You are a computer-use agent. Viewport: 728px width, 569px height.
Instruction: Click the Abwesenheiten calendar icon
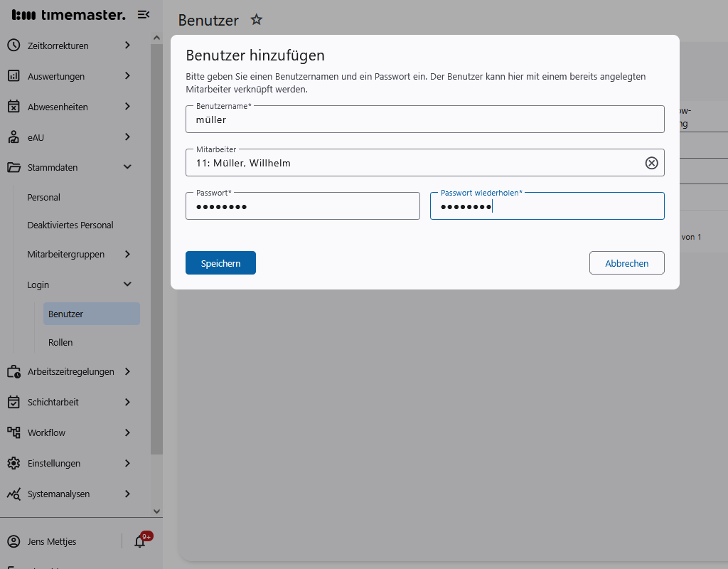14,107
